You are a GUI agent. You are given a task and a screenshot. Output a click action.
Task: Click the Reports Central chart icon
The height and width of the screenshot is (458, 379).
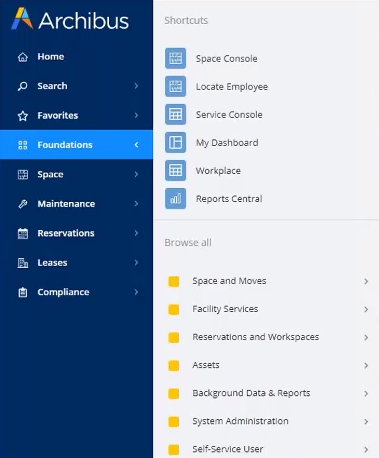click(175, 198)
